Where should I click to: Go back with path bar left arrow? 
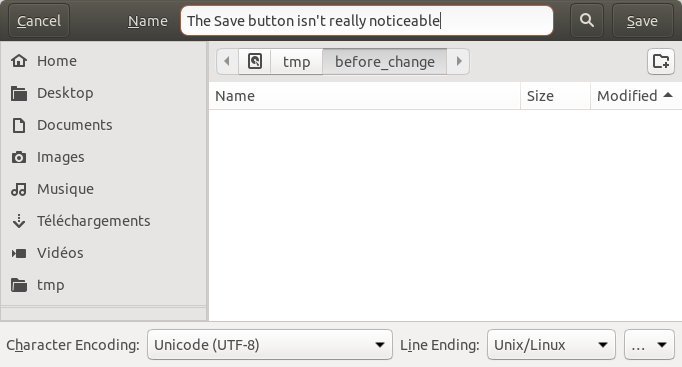pyautogui.click(x=227, y=61)
